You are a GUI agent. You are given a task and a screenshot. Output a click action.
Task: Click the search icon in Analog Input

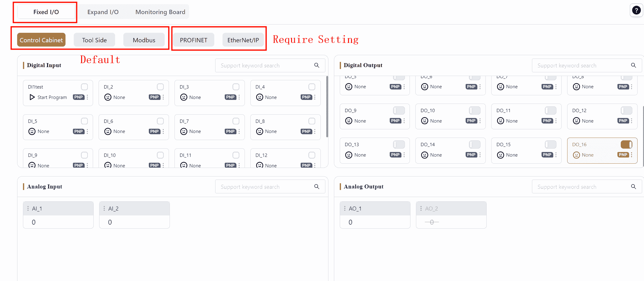coord(316,187)
